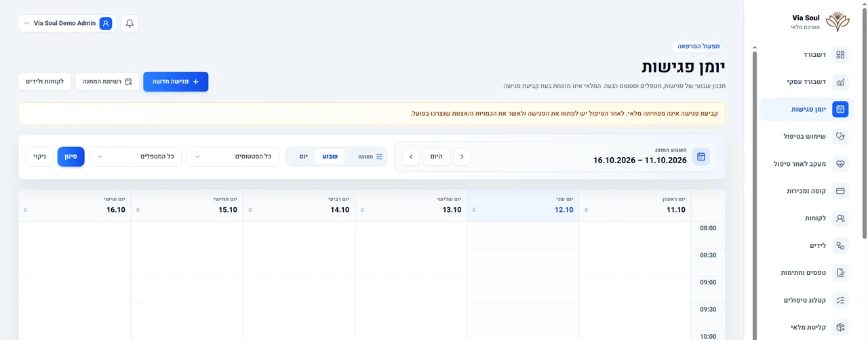Screen dimensions: 868x340
Task: Open the מעקב לאחר טיפול heart icon
Action: [840, 164]
